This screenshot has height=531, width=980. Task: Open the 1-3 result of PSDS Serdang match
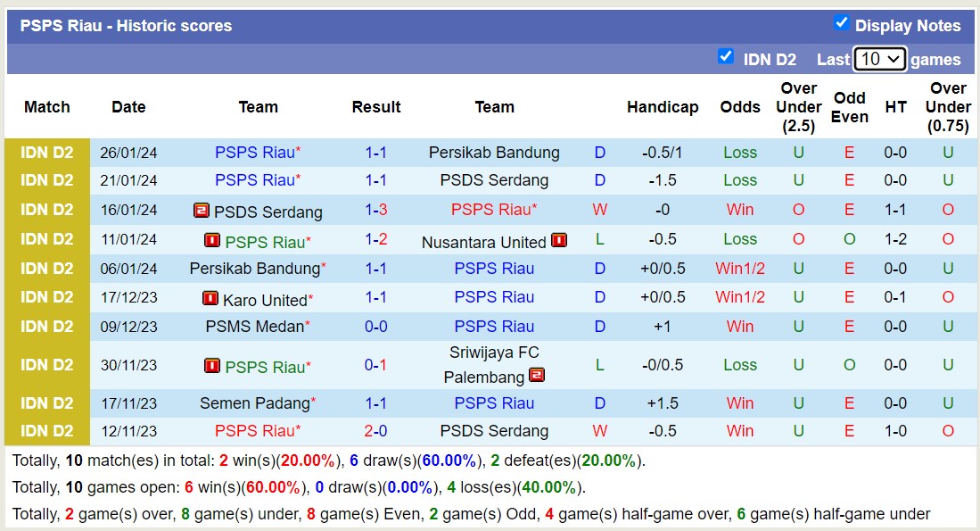(x=375, y=210)
